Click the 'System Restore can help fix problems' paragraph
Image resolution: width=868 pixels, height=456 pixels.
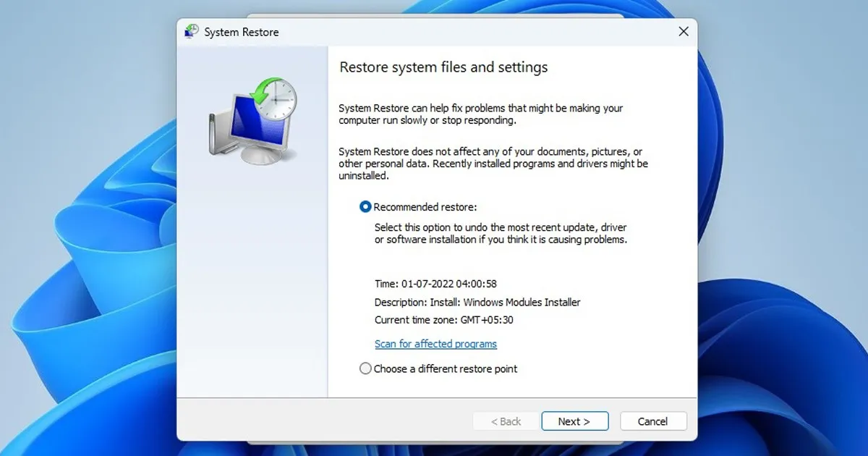pos(481,114)
